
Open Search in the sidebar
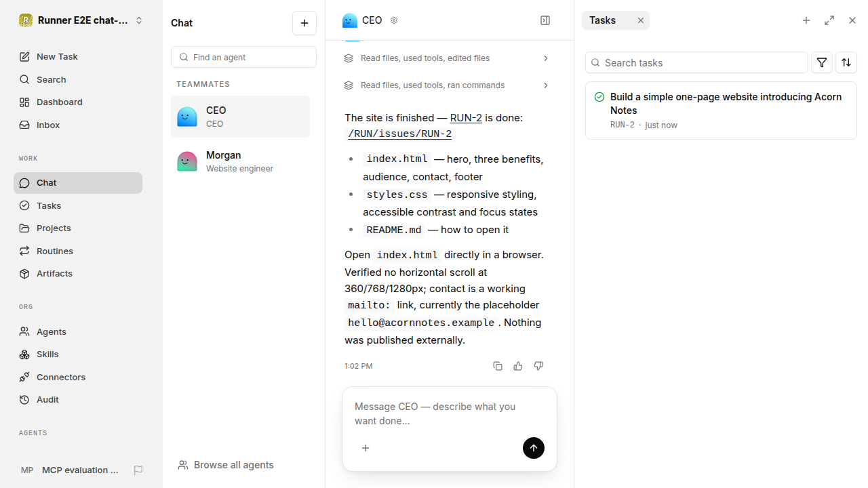click(x=78, y=79)
